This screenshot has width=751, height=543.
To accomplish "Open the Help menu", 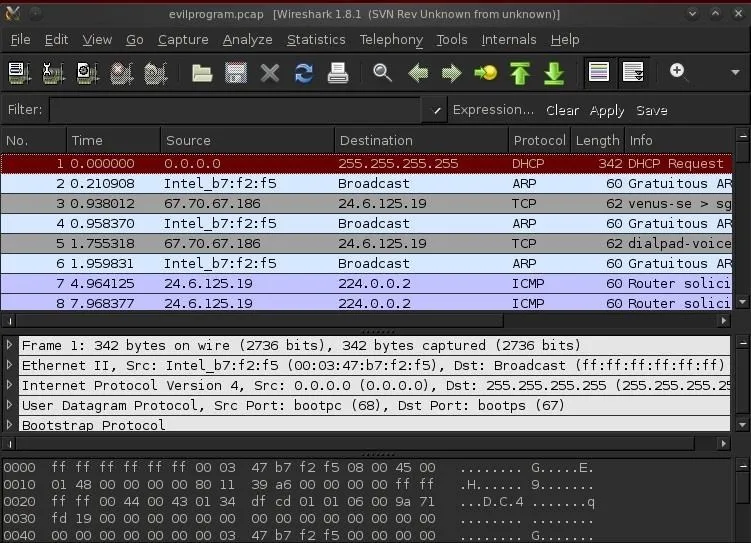I will [x=565, y=40].
